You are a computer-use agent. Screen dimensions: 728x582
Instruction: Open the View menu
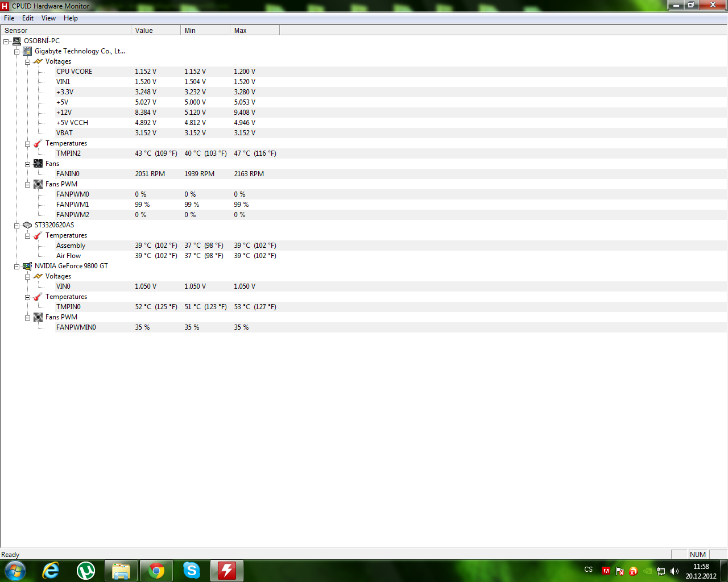49,18
